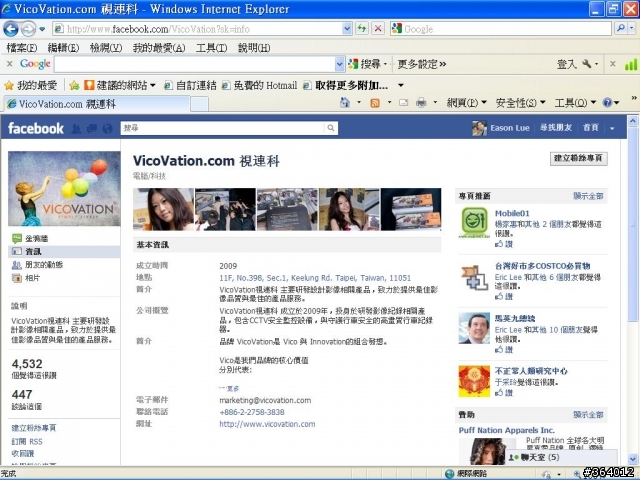Expand the Google toolbar search dropdown

point(340,64)
